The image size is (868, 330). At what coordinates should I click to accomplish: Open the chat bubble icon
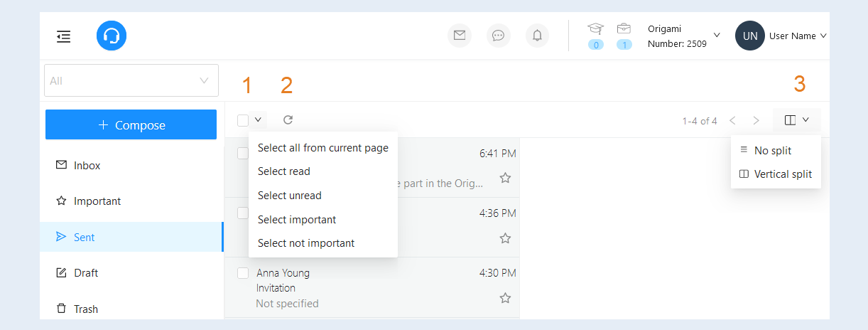[499, 36]
